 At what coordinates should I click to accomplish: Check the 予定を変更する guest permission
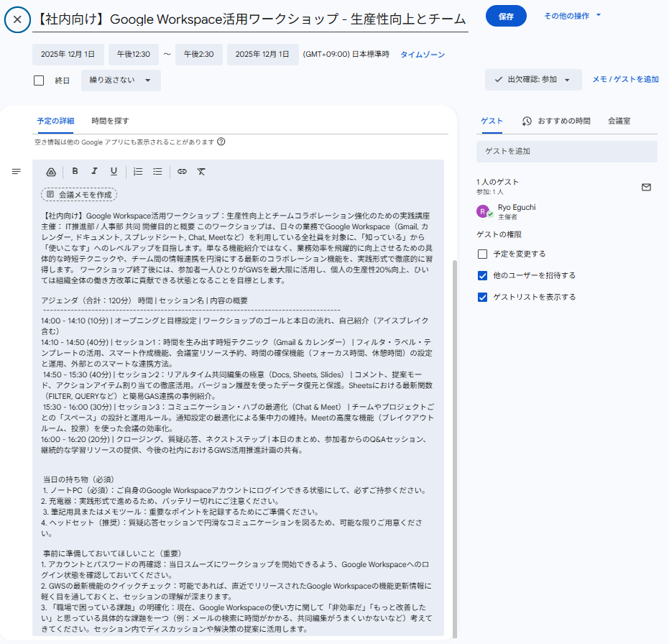click(483, 254)
